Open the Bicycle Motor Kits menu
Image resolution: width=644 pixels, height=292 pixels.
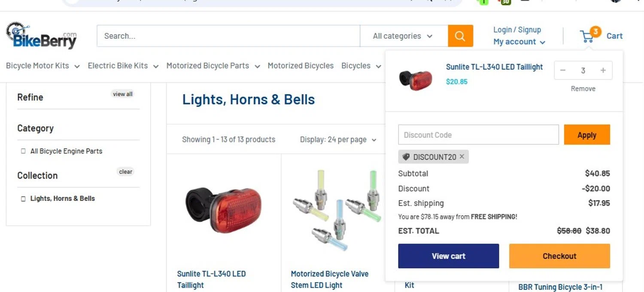point(43,66)
